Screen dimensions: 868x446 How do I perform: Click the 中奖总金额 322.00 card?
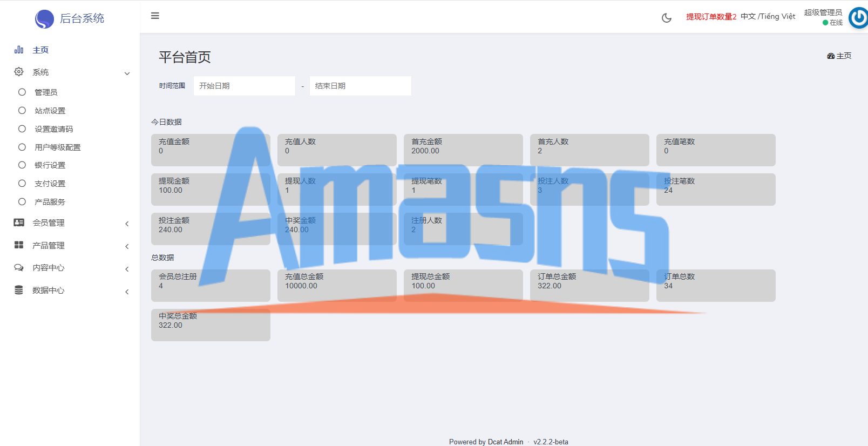[x=211, y=325]
